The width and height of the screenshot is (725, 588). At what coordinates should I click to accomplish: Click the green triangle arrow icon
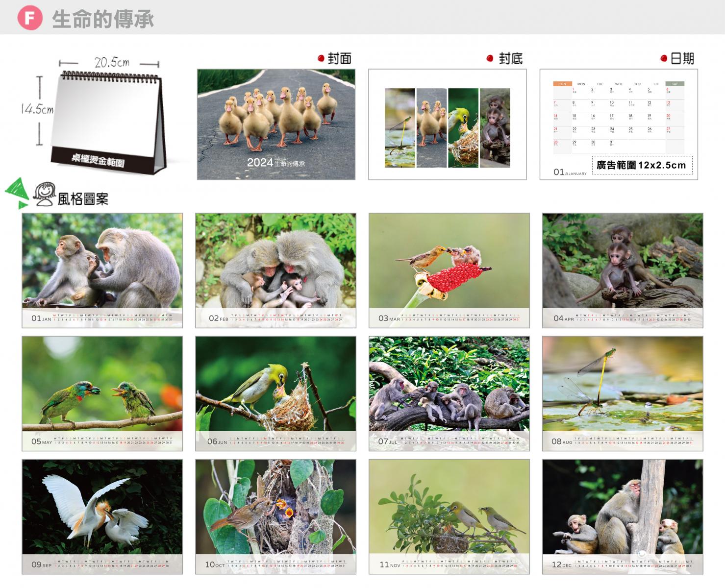pos(17,193)
